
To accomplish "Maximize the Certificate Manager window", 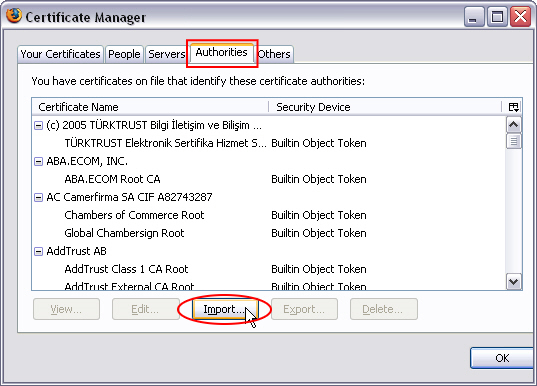I will [x=497, y=16].
